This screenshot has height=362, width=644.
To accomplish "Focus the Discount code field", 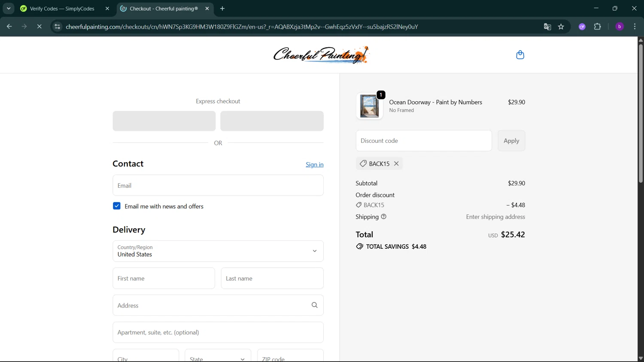I will click(424, 141).
